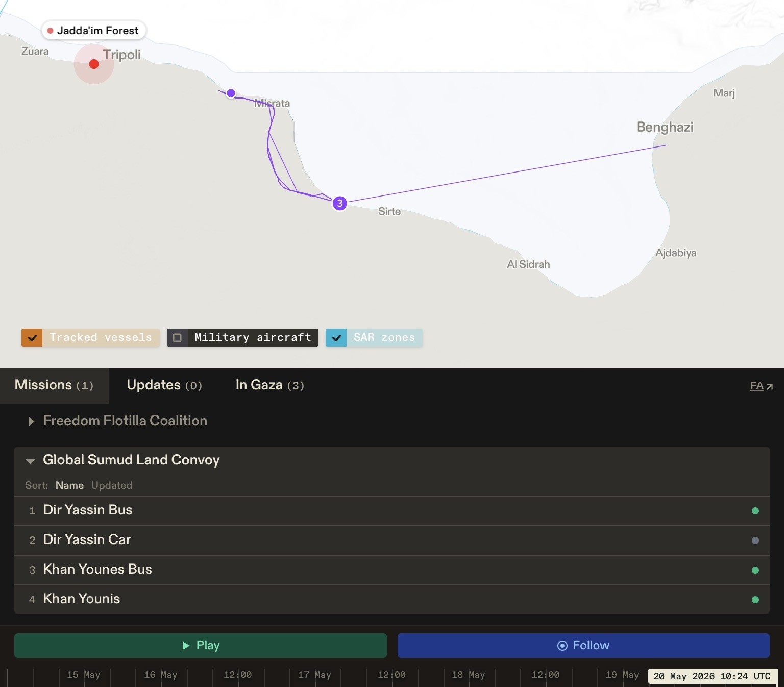Viewport: 784px width, 687px height.
Task: Open the FA language link
Action: coord(762,386)
